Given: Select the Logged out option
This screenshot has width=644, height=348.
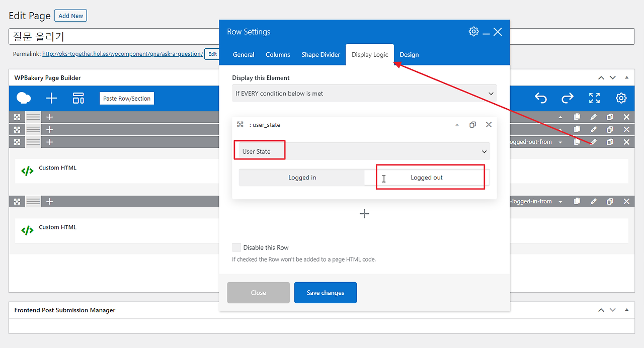Looking at the screenshot, I should coord(427,178).
